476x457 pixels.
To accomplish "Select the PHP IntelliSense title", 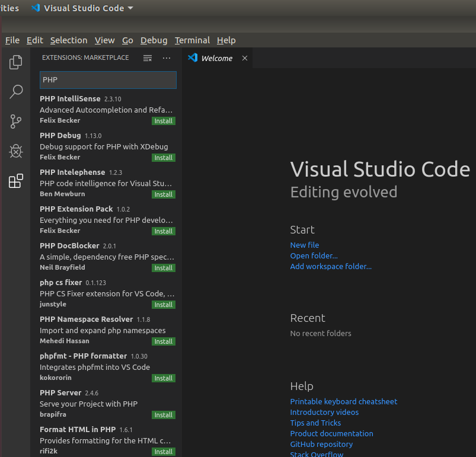I will pyautogui.click(x=70, y=98).
